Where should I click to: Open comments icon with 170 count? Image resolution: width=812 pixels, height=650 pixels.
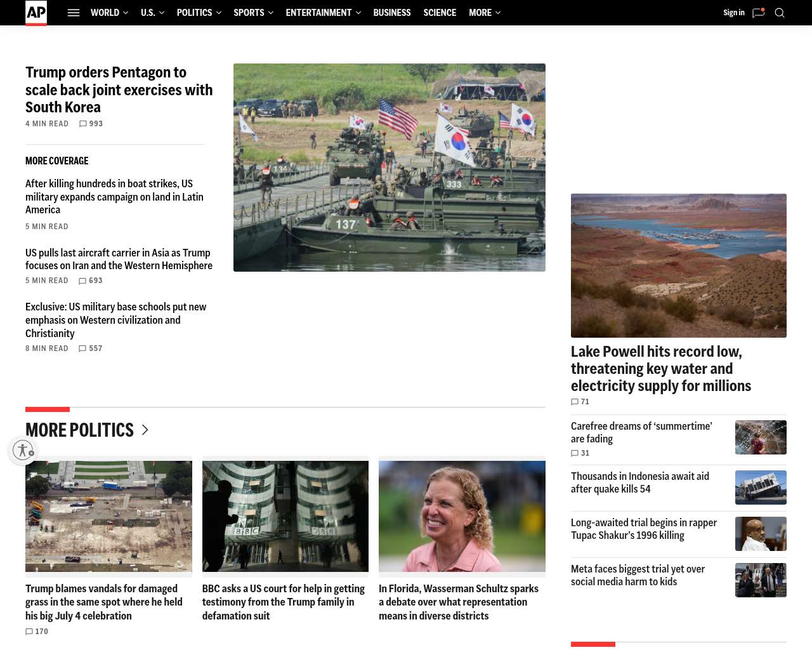coord(29,632)
